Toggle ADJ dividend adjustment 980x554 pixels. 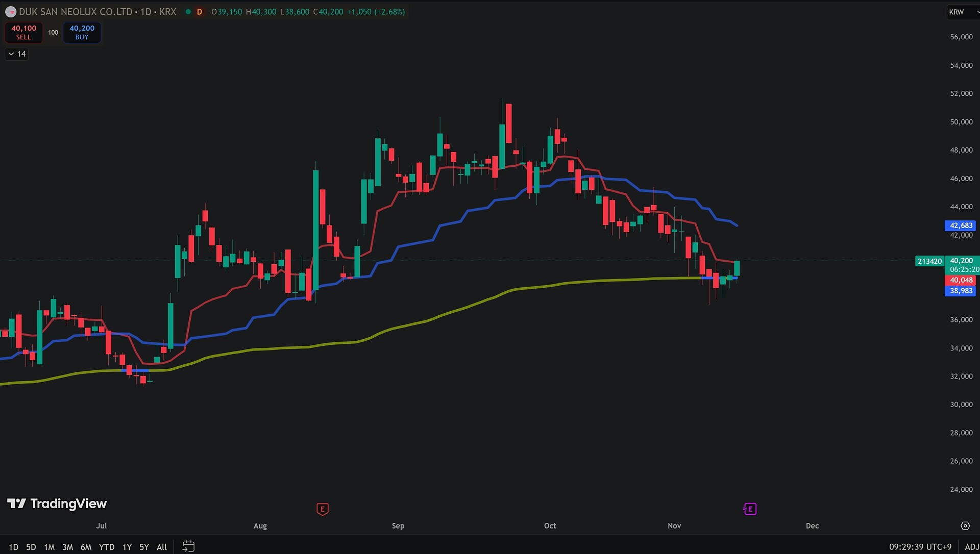pos(971,547)
